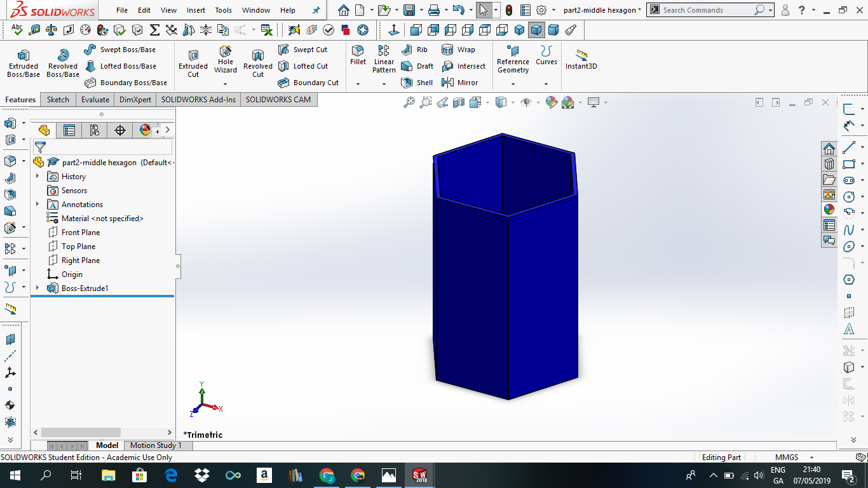
Task: Open the DimXpertManager tab
Action: click(x=120, y=130)
